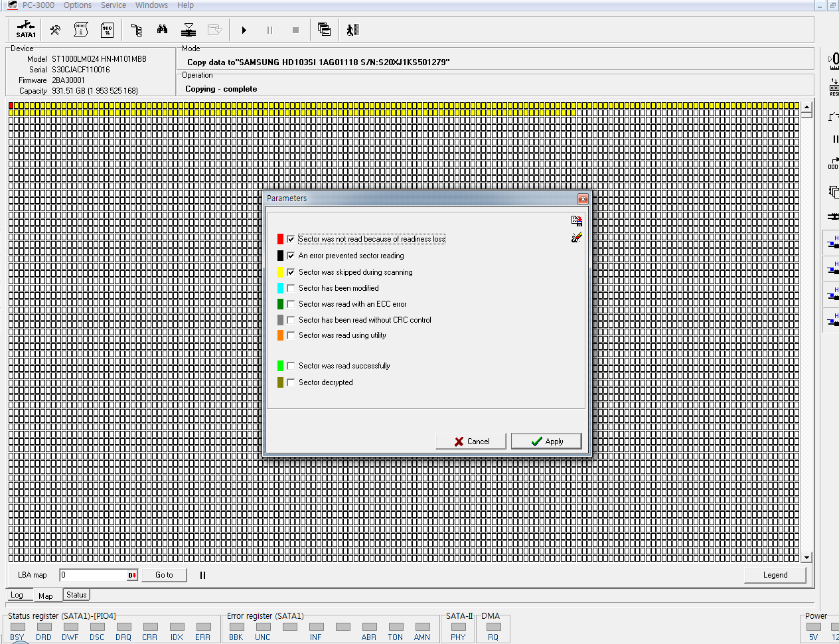Switch to the Log tab
Screen dimensions: 839x644
tap(17, 595)
